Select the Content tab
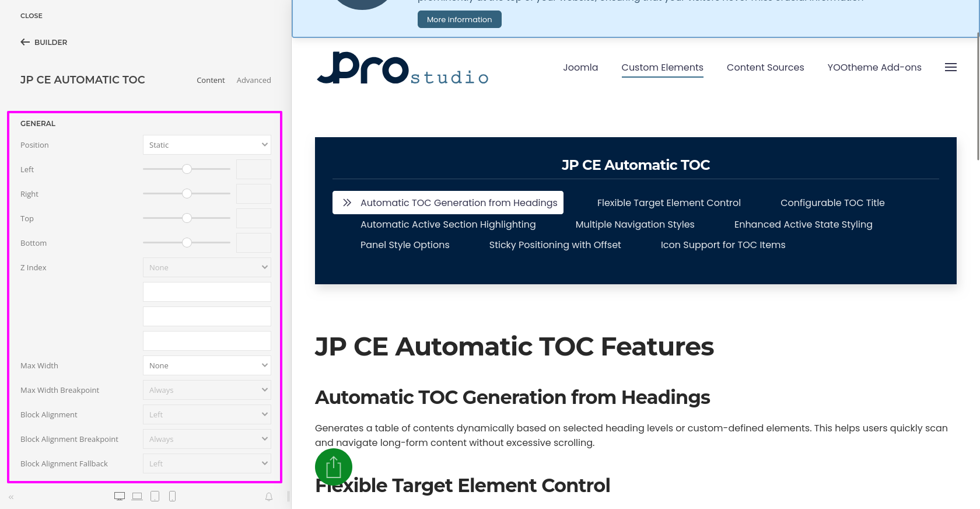 [x=211, y=80]
